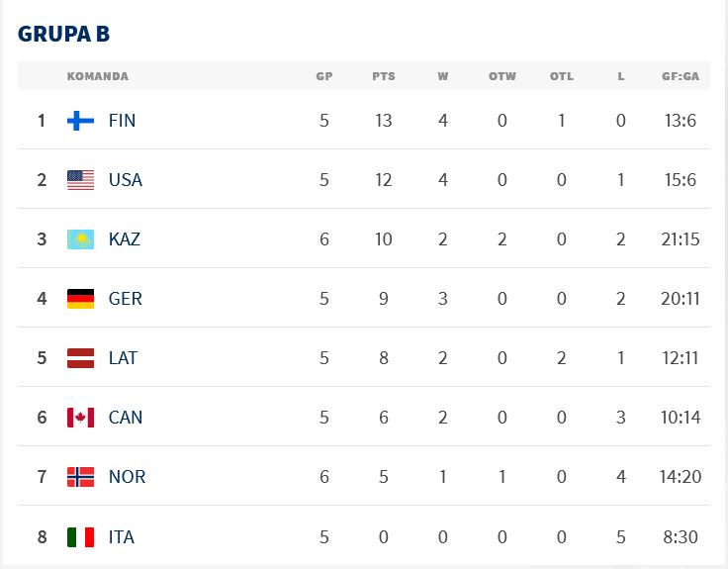
Task: Click the GF:GA column header
Action: [x=682, y=76]
